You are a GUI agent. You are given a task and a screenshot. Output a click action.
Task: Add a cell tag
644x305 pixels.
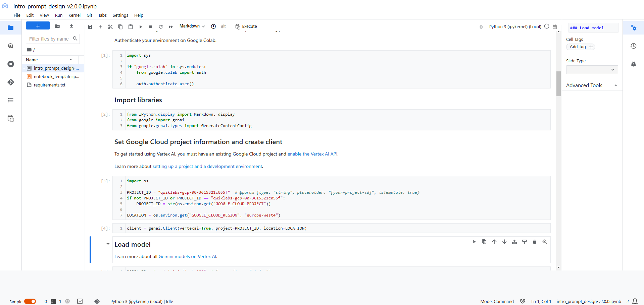(581, 47)
